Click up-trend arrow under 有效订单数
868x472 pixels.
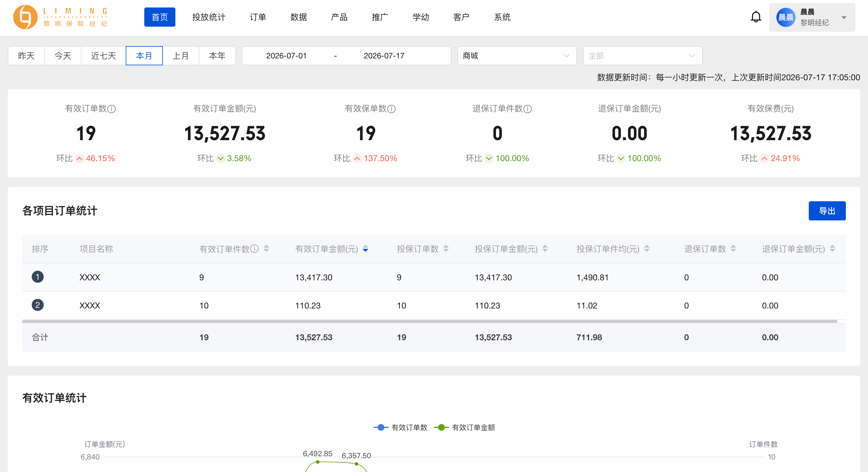80,158
